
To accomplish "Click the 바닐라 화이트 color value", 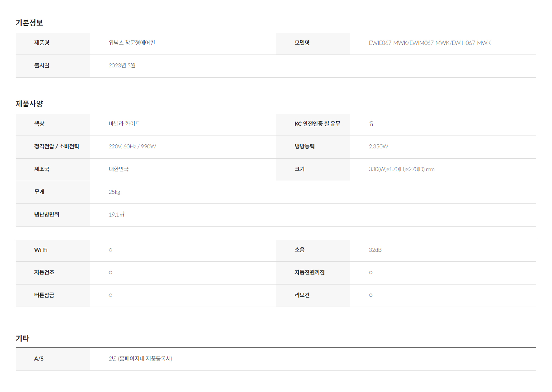I will [x=124, y=124].
